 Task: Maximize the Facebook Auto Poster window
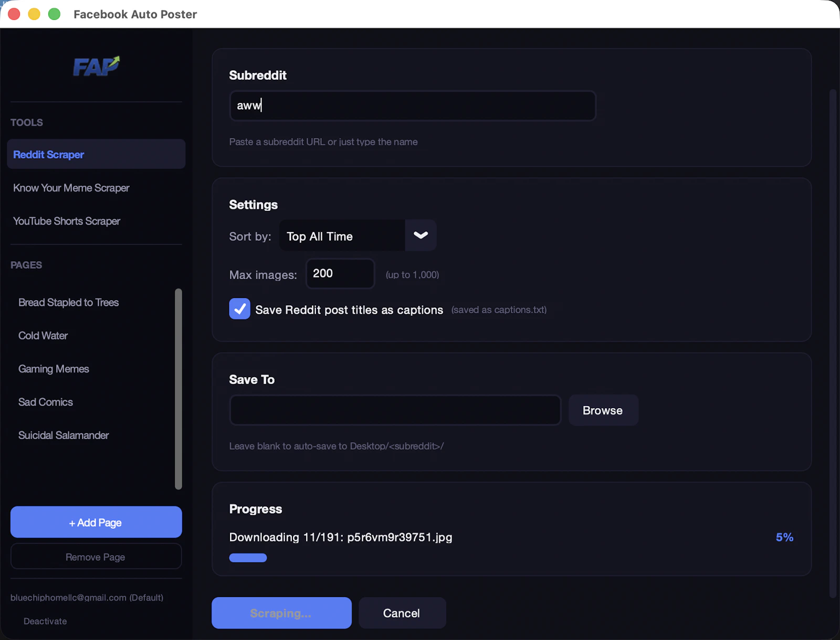pos(54,14)
